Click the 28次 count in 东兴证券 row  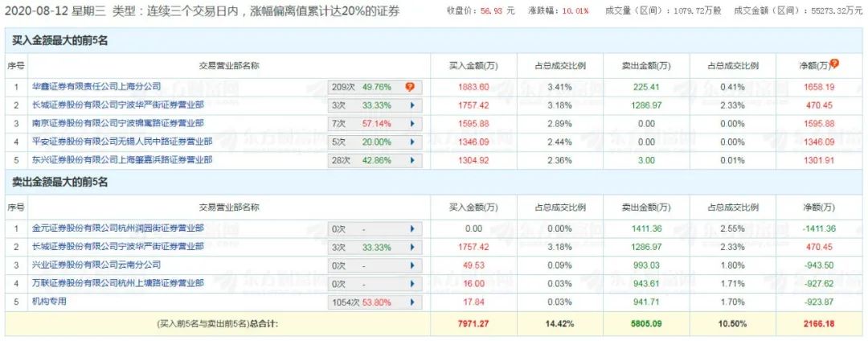tap(342, 161)
